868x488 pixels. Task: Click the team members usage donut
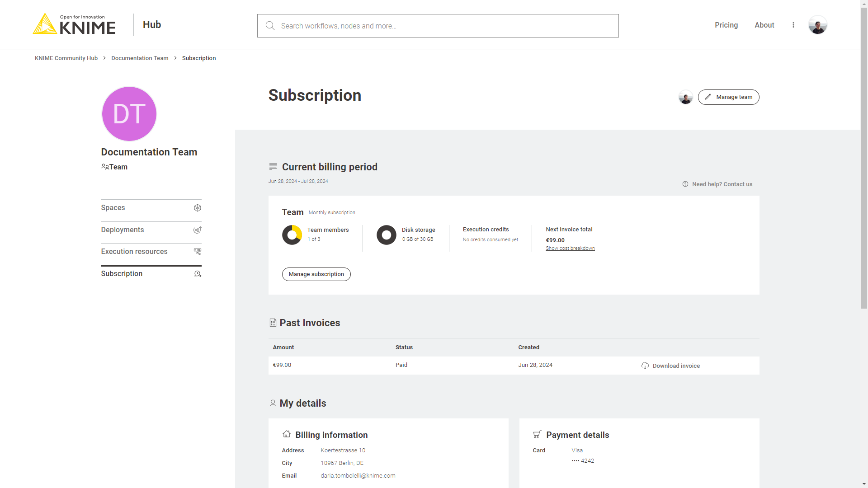[x=292, y=235]
